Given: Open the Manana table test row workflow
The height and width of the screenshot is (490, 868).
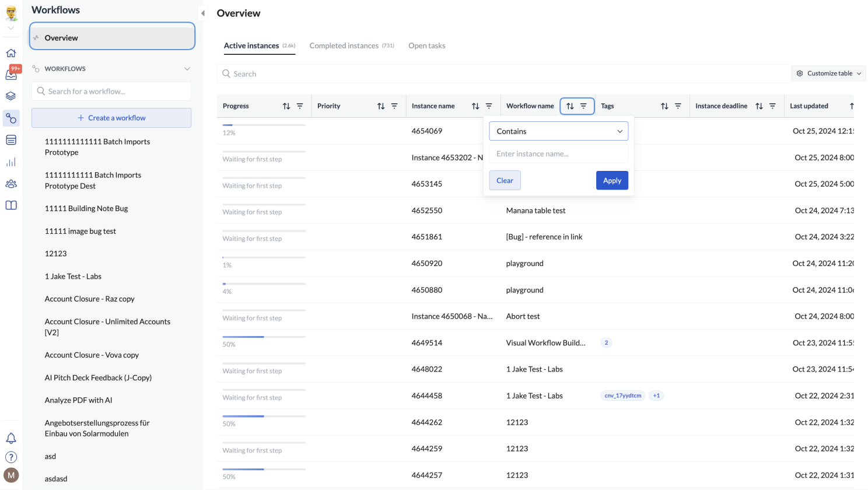Looking at the screenshot, I should 535,211.
